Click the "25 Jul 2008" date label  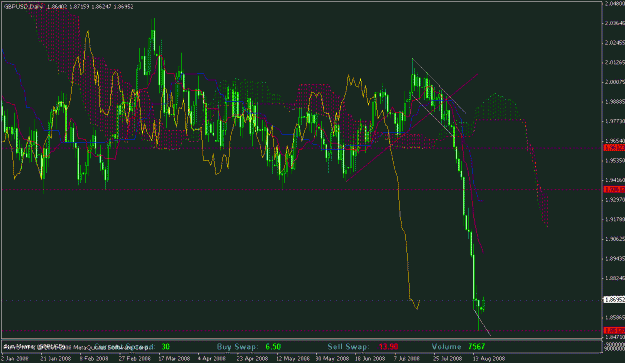coord(448,358)
